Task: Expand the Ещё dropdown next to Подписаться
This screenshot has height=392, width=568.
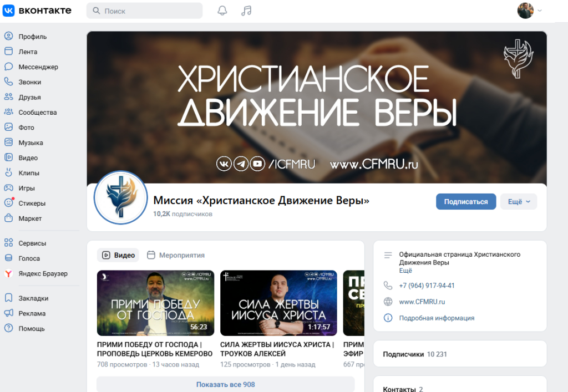Action: [519, 202]
